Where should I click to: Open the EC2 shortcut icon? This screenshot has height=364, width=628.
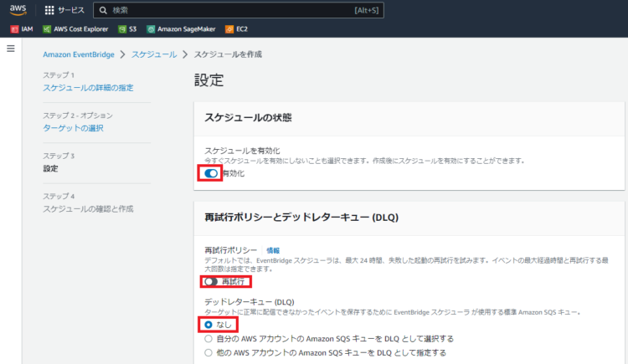[229, 29]
